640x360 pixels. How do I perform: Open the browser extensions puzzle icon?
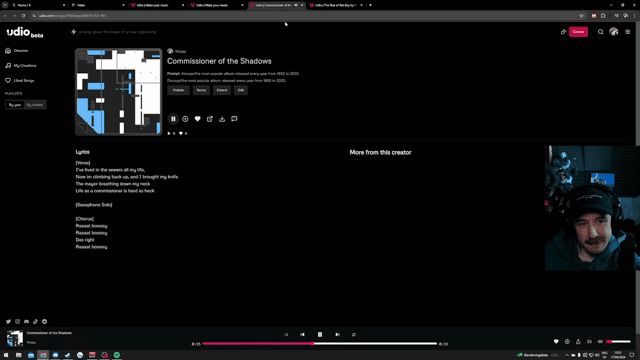click(603, 16)
